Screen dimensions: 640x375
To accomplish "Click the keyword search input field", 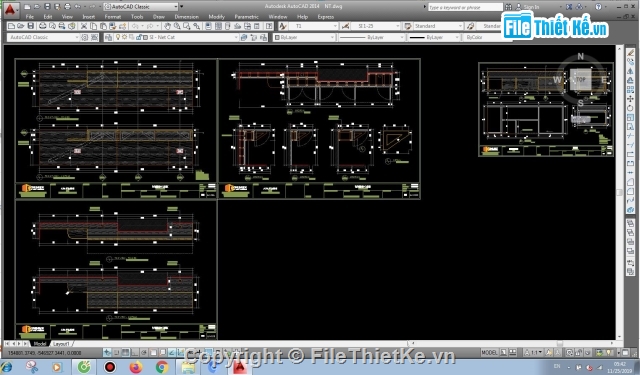I will click(x=465, y=7).
